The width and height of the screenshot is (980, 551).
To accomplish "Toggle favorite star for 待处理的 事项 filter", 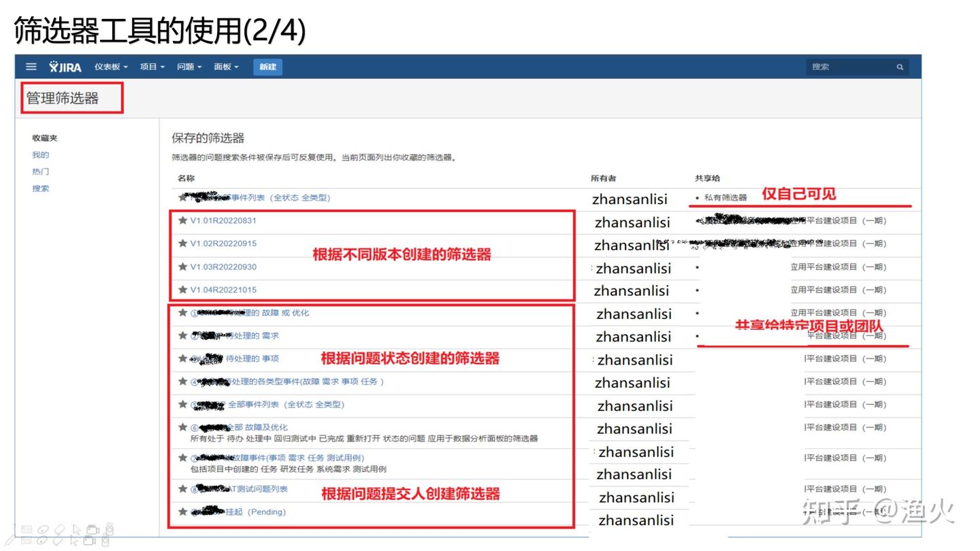I will coord(182,358).
